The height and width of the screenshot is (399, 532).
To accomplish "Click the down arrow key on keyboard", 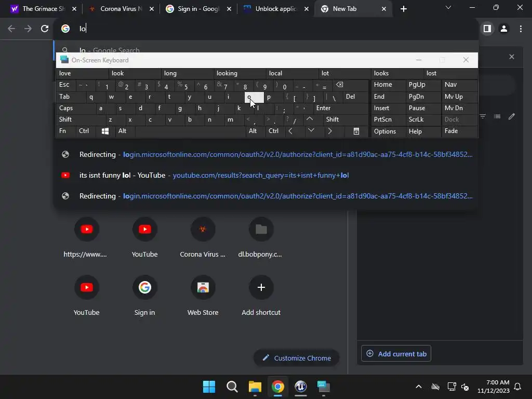I will (x=311, y=130).
